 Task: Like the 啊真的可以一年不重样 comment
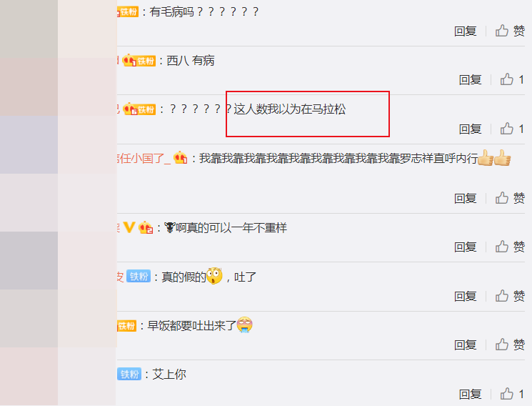pyautogui.click(x=510, y=247)
